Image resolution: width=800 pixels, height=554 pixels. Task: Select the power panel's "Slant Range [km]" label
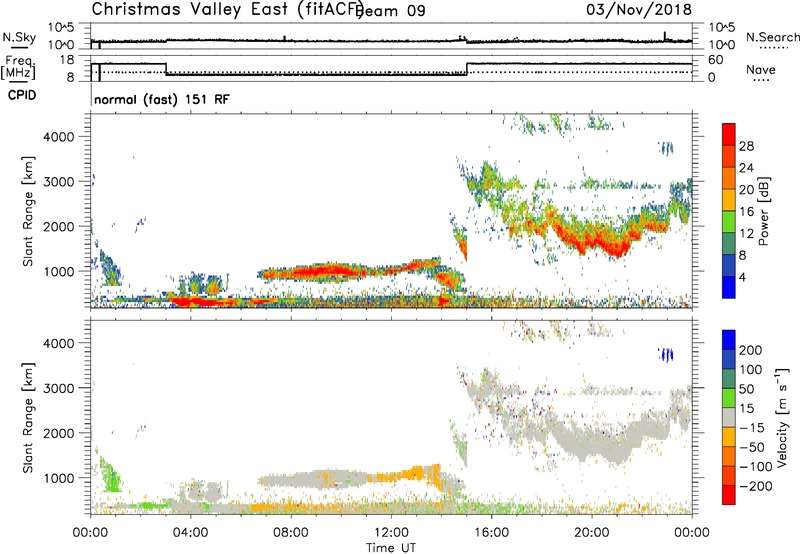point(28,212)
